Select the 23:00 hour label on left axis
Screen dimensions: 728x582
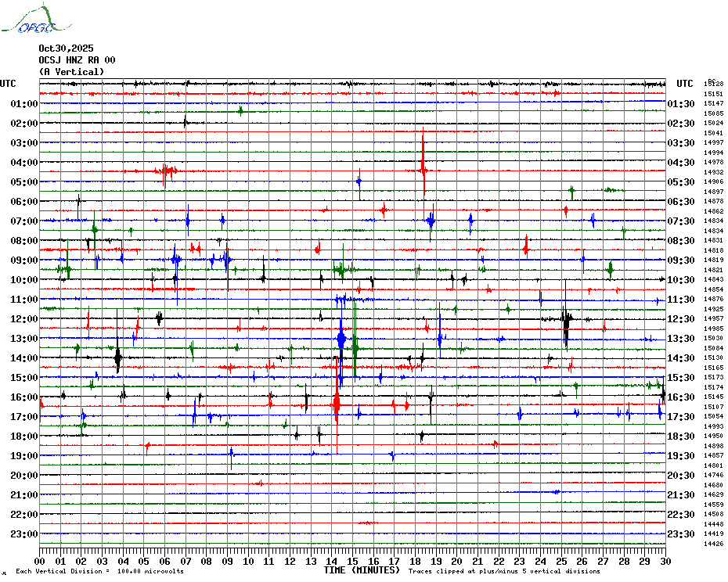(24, 534)
